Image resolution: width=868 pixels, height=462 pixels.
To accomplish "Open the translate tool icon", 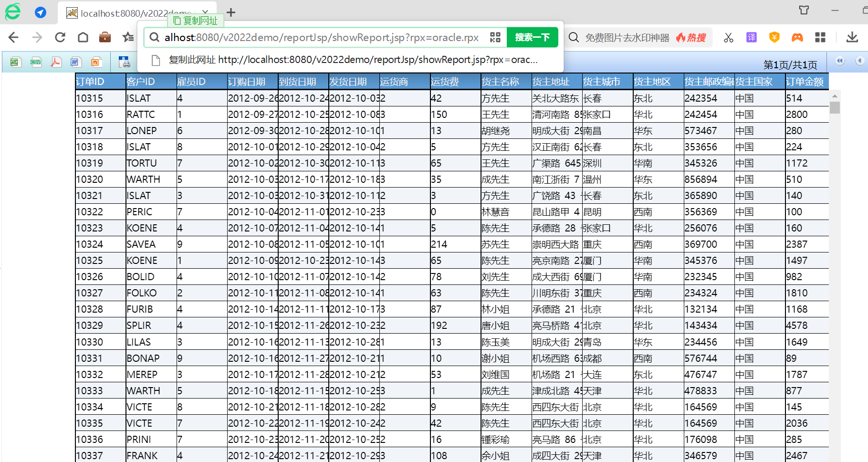I will pyautogui.click(x=751, y=37).
